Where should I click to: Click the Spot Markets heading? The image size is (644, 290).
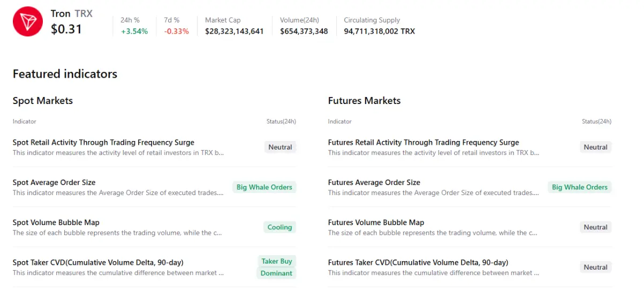coord(43,101)
